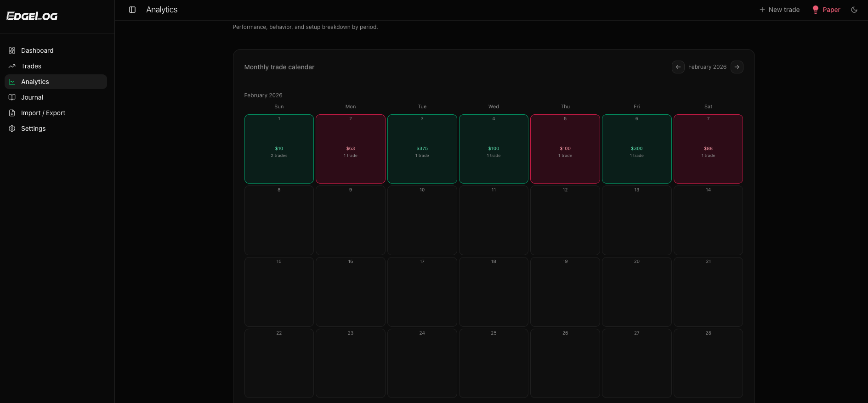Click the performance breakdown subtitle text
Viewport: 868px width, 403px height.
305,27
